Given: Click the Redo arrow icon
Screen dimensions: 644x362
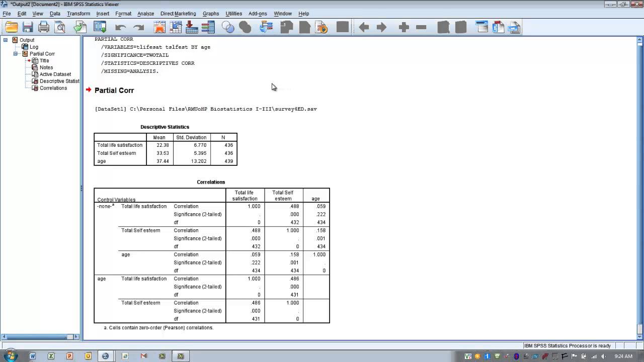Looking at the screenshot, I should click(x=139, y=28).
